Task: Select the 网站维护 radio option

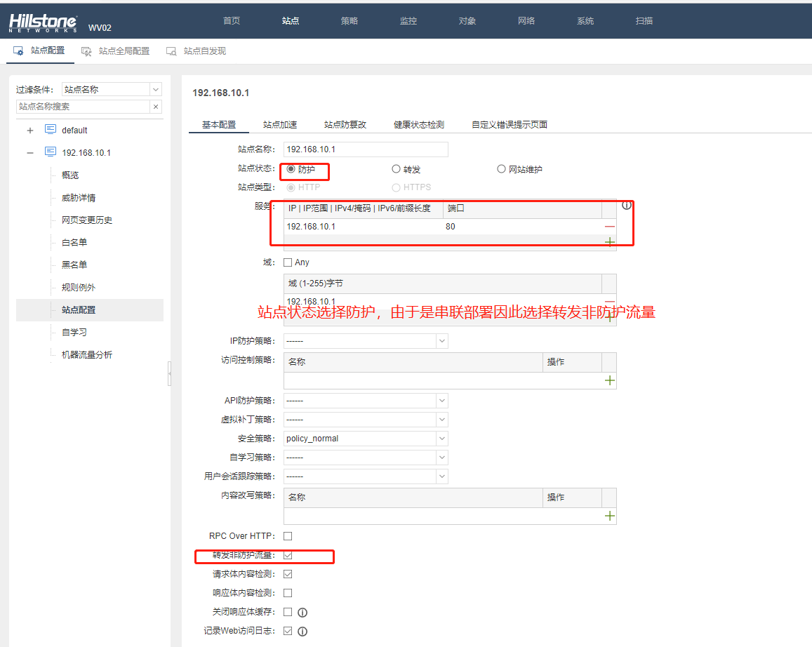Action: [x=501, y=169]
